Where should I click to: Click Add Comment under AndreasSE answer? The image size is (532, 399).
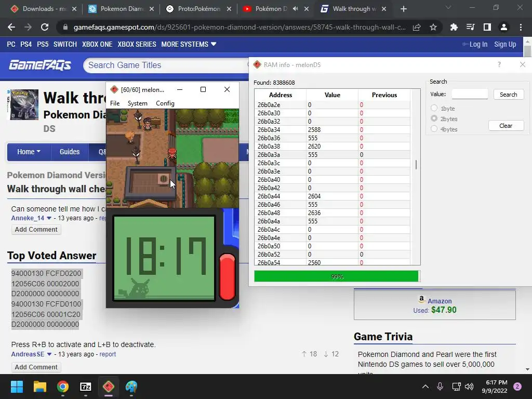pyautogui.click(x=36, y=367)
